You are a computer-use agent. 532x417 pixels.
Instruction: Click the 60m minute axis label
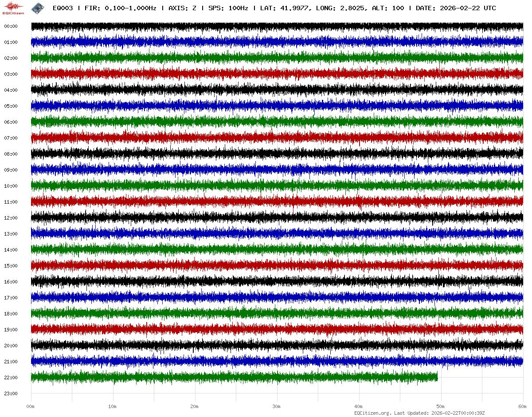pos(522,406)
